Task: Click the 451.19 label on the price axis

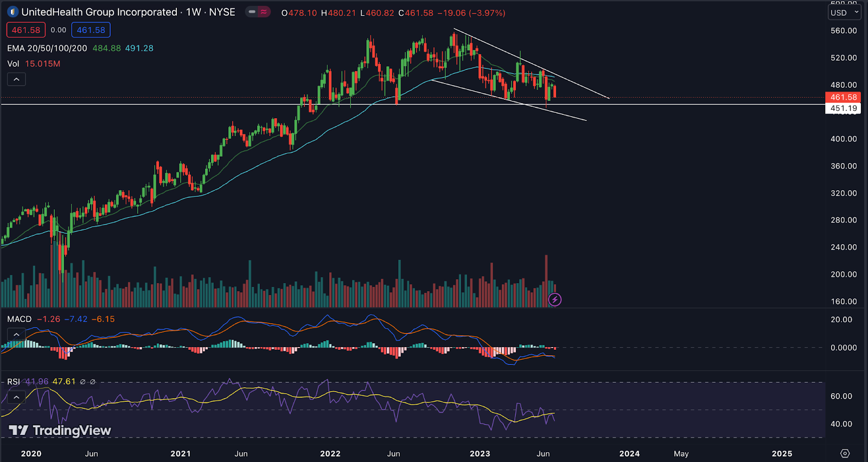Action: pyautogui.click(x=843, y=108)
